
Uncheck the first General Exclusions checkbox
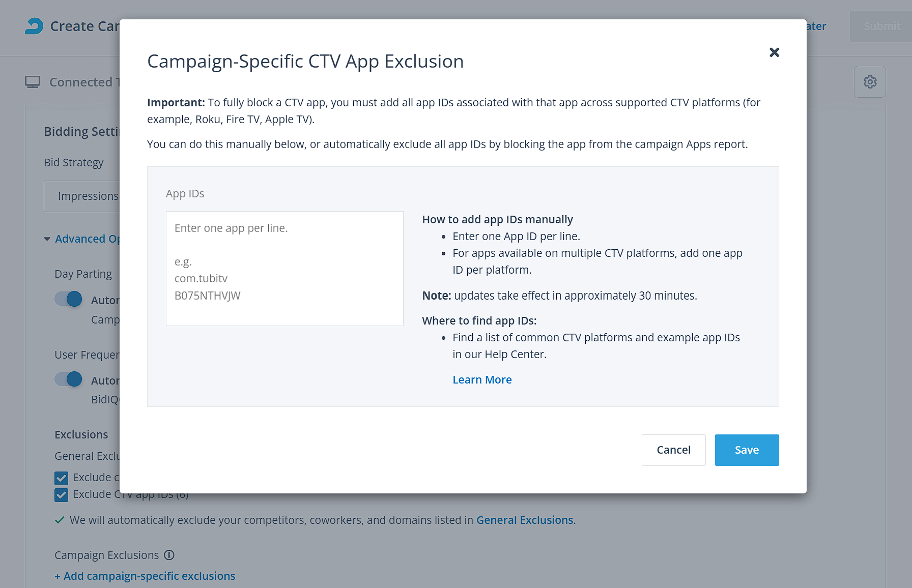[62, 478]
